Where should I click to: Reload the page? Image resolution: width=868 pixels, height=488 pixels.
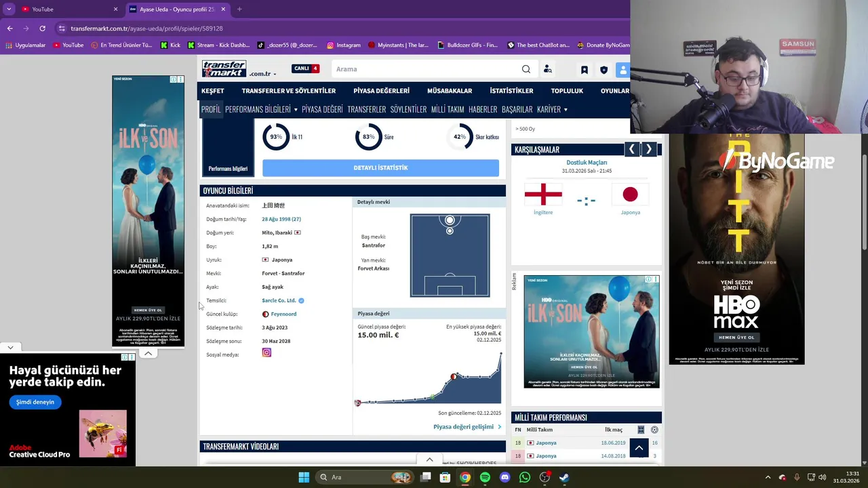coord(42,28)
